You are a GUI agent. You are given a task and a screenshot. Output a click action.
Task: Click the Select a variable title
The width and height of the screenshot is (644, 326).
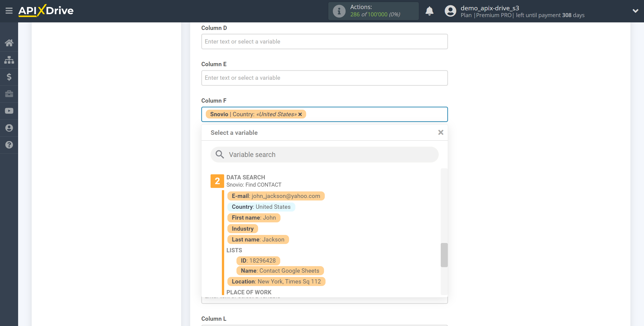click(x=234, y=133)
